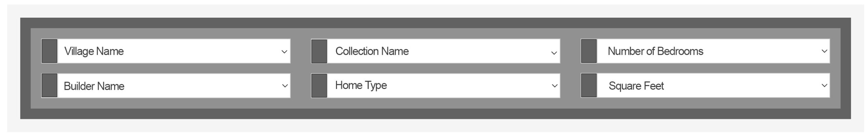Open the Home Type dropdown

pyautogui.click(x=443, y=86)
